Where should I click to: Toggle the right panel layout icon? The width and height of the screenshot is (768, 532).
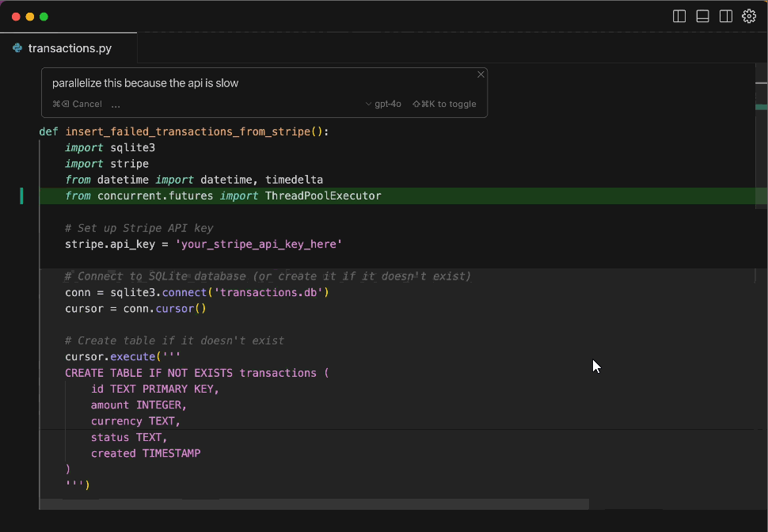point(726,16)
